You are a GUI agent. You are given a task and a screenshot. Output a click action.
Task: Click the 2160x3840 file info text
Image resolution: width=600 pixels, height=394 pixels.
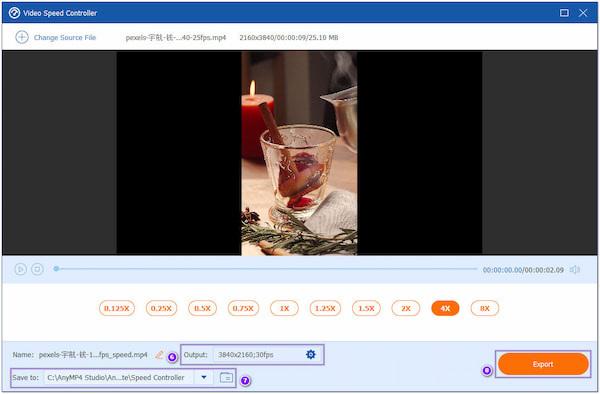point(289,37)
